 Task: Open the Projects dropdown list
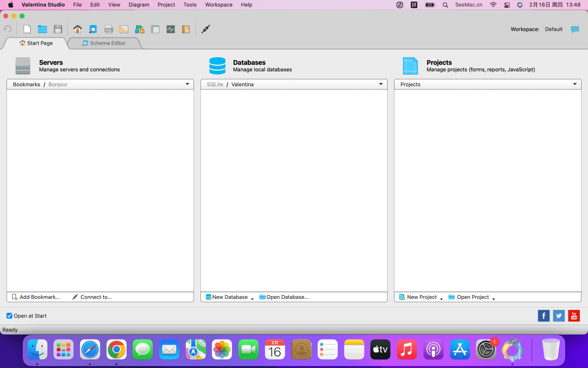(x=575, y=84)
